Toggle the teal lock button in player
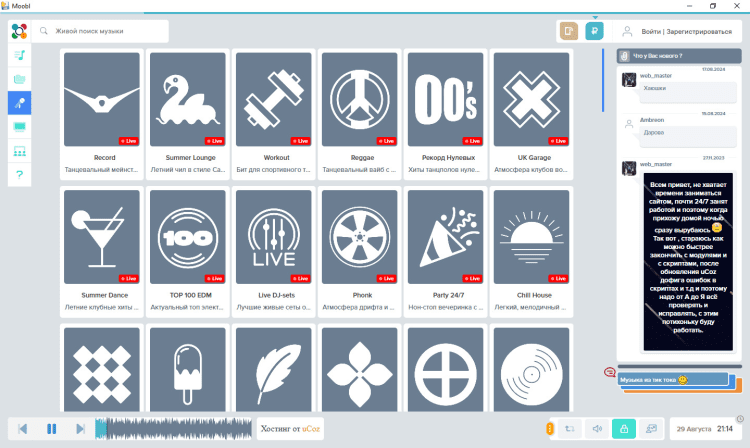750x448 pixels. click(623, 428)
